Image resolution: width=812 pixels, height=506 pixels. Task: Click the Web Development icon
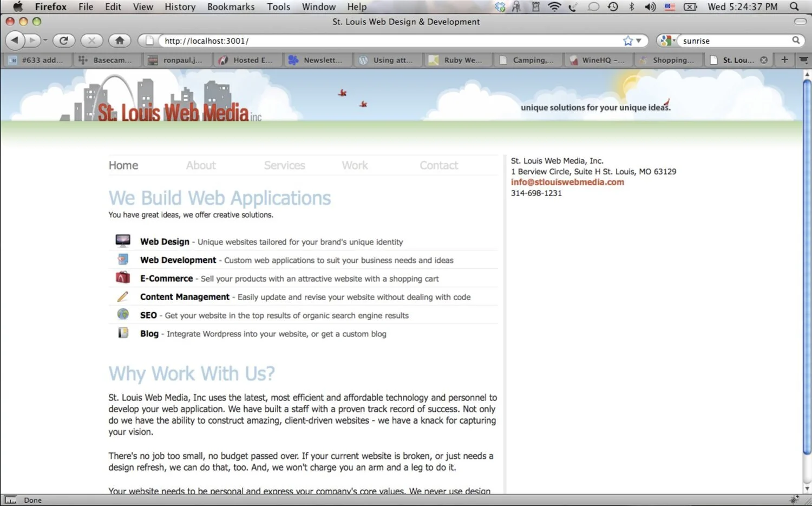(x=123, y=259)
